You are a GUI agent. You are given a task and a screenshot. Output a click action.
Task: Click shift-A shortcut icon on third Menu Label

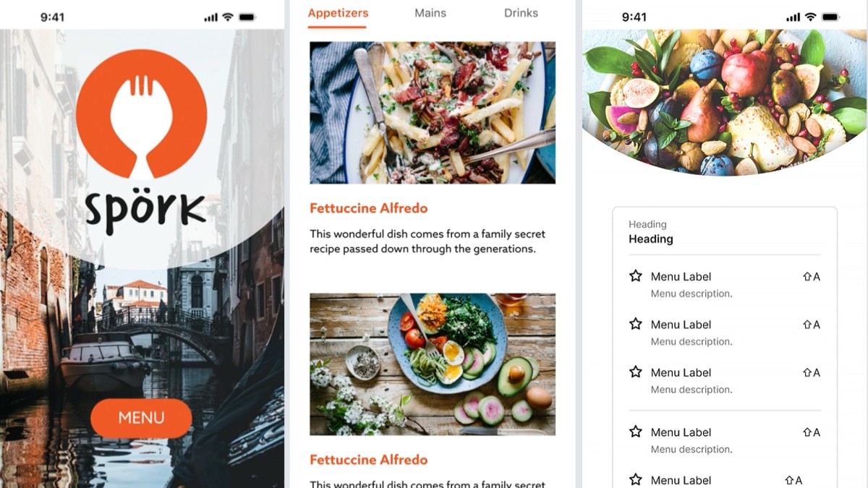click(x=812, y=373)
